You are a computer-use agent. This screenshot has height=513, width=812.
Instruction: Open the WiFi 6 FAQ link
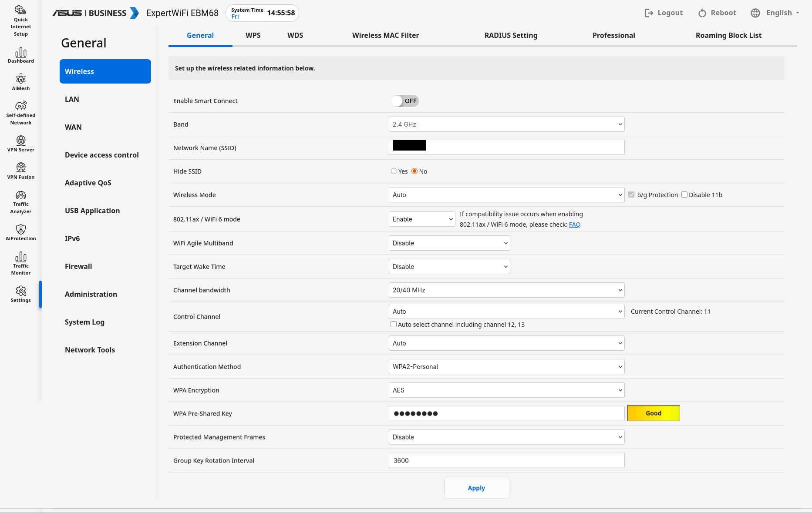pyautogui.click(x=574, y=225)
